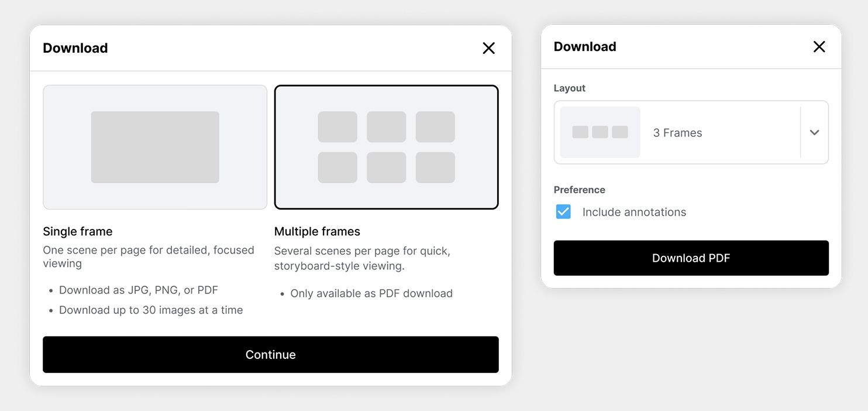
Task: Click the 3 Frames layout field
Action: 691,132
